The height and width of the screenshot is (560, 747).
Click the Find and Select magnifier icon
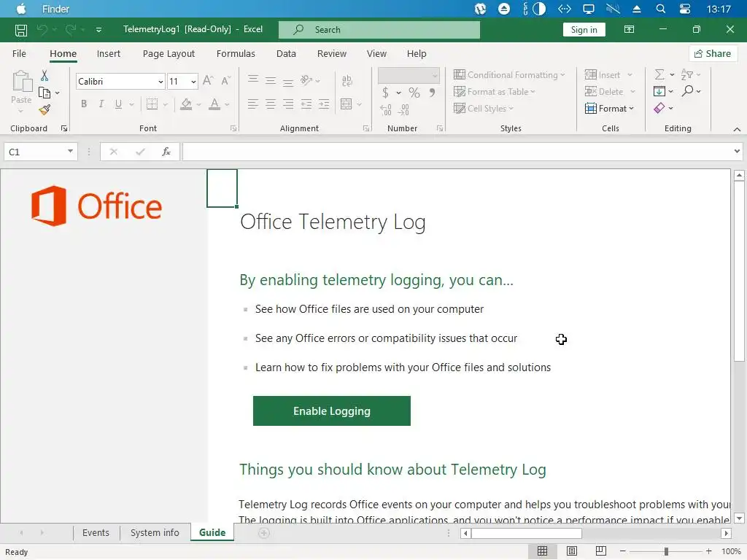[687, 91]
